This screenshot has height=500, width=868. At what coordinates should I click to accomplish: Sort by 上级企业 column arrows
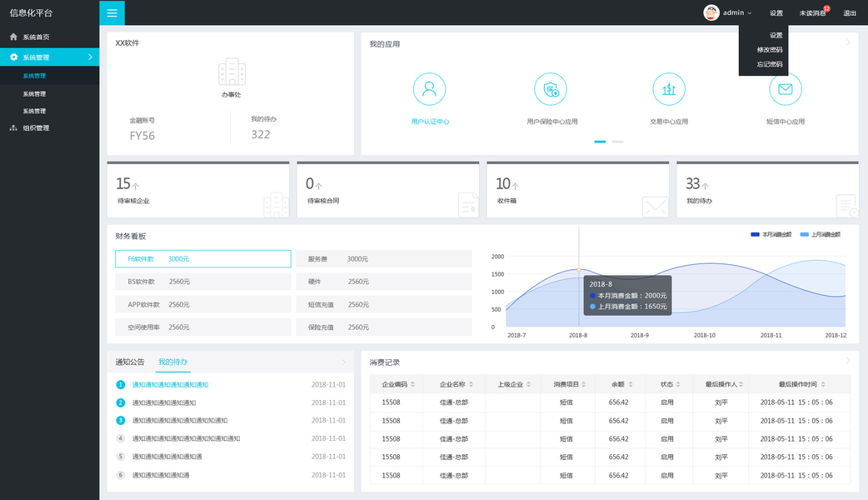pyautogui.click(x=528, y=384)
